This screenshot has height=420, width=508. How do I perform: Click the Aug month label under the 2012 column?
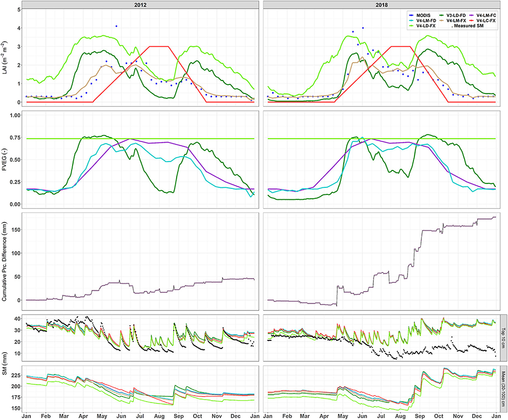159,416
